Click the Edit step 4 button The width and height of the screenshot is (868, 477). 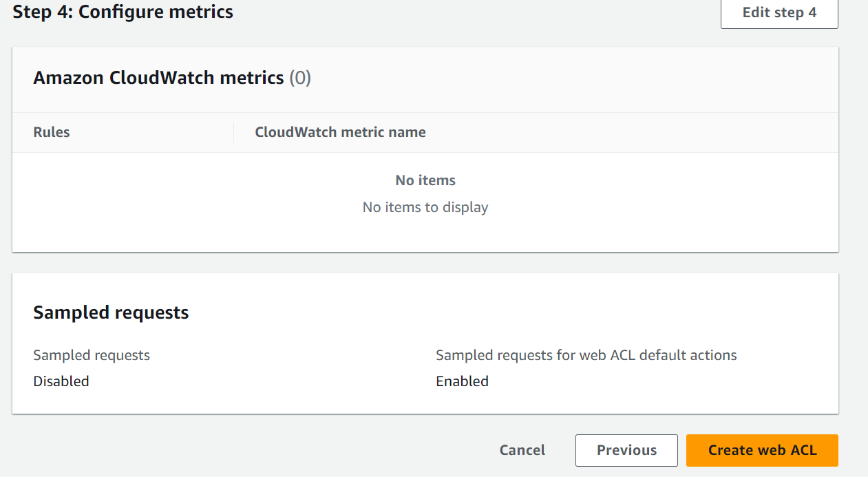(x=779, y=12)
